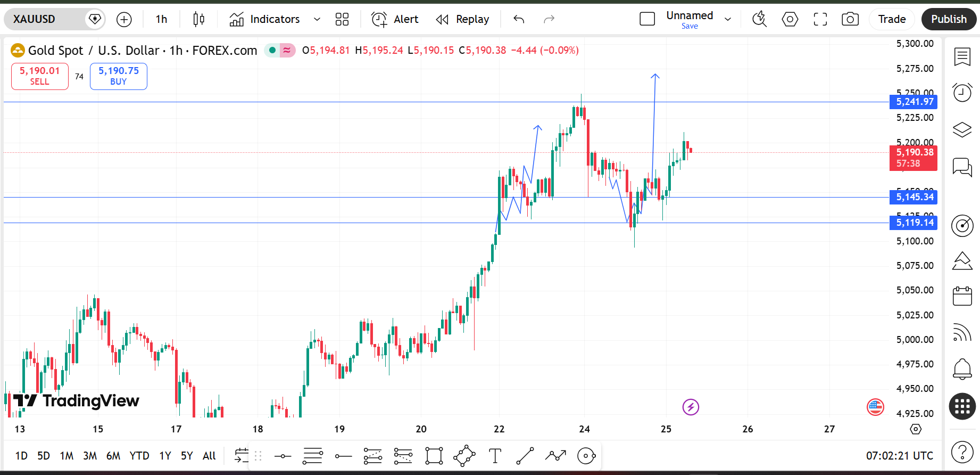Select the YTD time range
Viewport: 980px width, 475px height.
[x=139, y=456]
